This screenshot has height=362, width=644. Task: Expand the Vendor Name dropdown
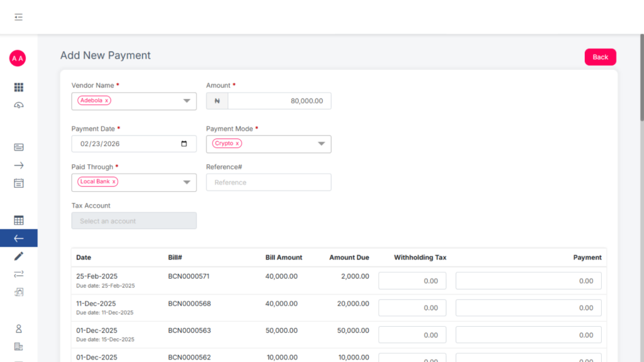[187, 101]
